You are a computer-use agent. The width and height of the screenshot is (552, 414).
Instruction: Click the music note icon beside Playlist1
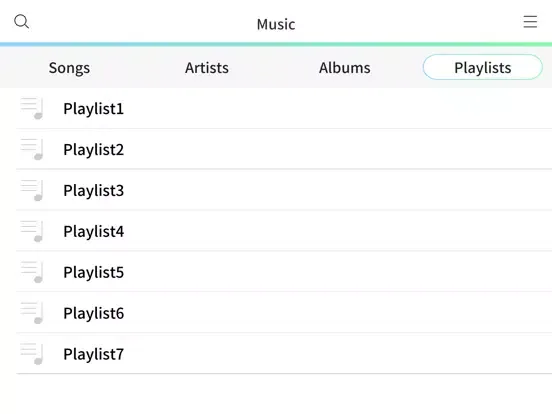(x=32, y=108)
